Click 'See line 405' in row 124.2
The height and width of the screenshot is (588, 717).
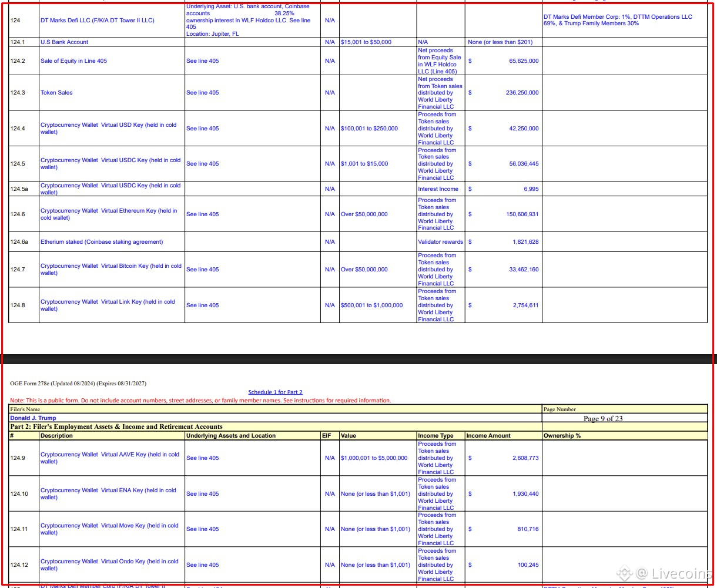[x=203, y=61]
